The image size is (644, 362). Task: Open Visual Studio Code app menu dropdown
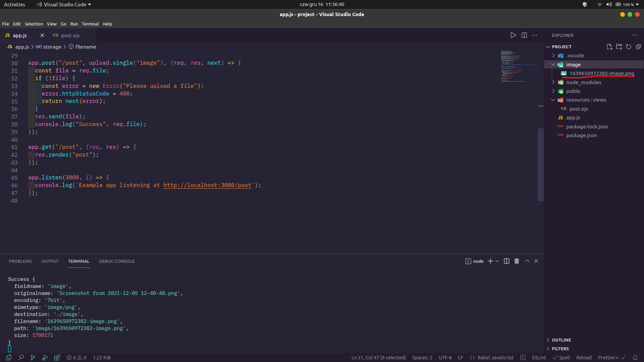64,5
